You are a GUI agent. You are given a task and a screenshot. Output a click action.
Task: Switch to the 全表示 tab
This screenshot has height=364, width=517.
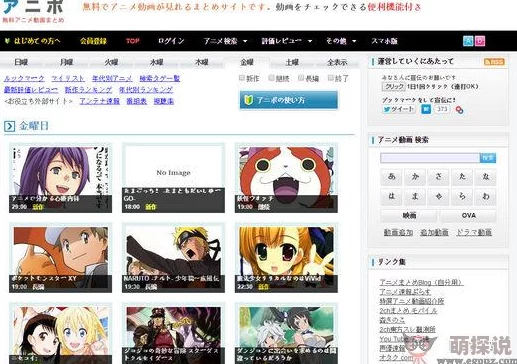click(x=337, y=62)
